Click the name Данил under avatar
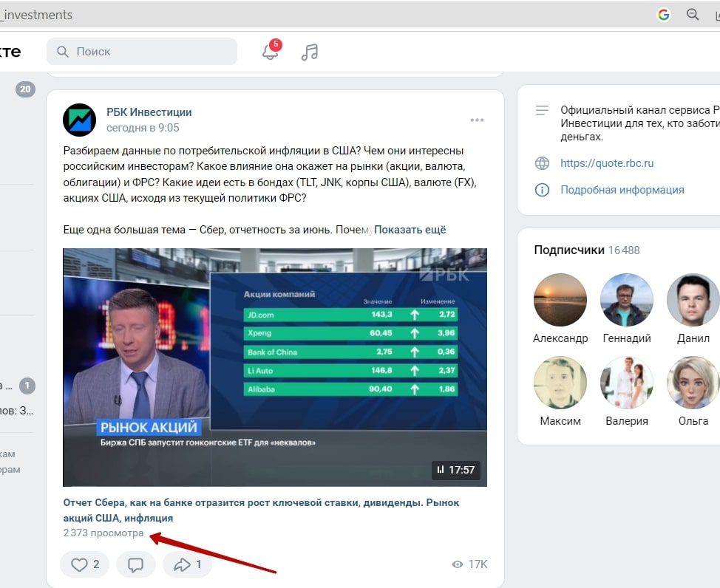The image size is (720, 588). 693,338
